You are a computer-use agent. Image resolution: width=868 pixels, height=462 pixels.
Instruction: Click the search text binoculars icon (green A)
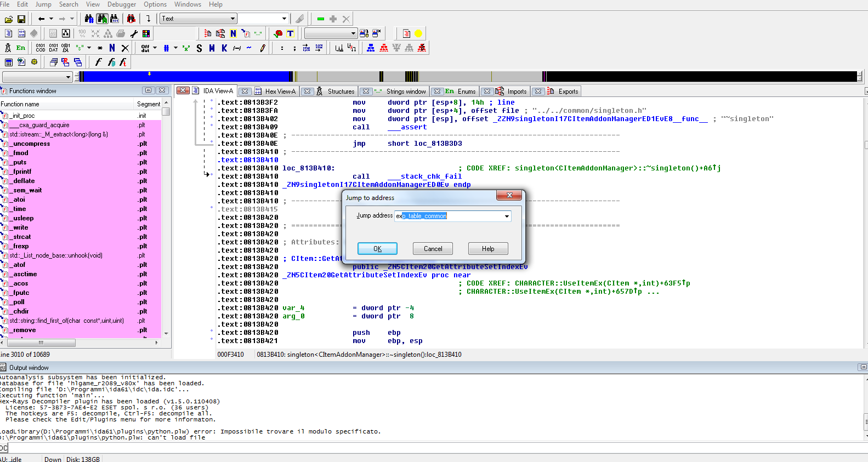102,19
